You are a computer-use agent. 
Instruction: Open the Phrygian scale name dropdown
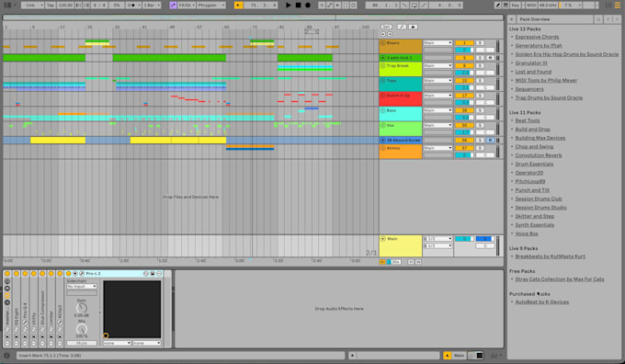coord(211,6)
